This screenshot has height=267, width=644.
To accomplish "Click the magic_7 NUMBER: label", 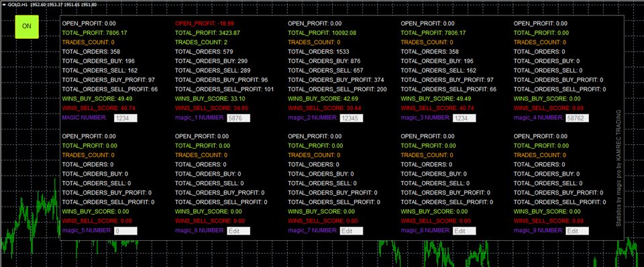I will (x=313, y=231).
